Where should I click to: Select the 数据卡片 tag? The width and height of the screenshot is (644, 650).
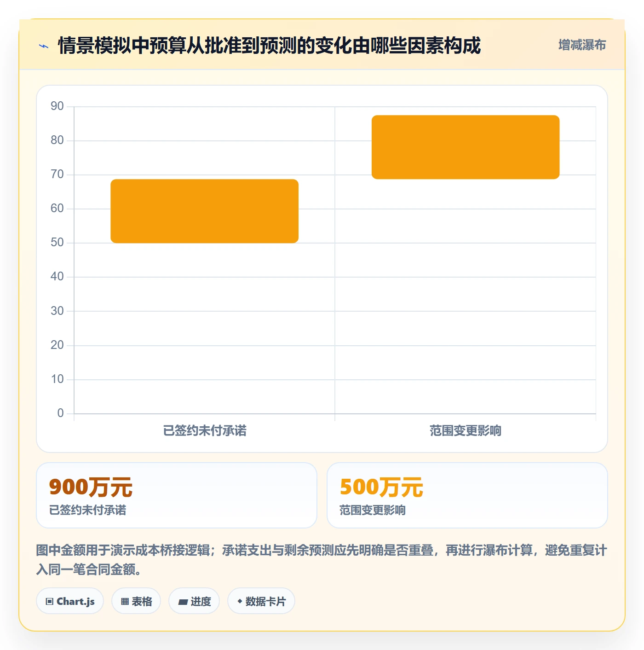[x=261, y=601]
